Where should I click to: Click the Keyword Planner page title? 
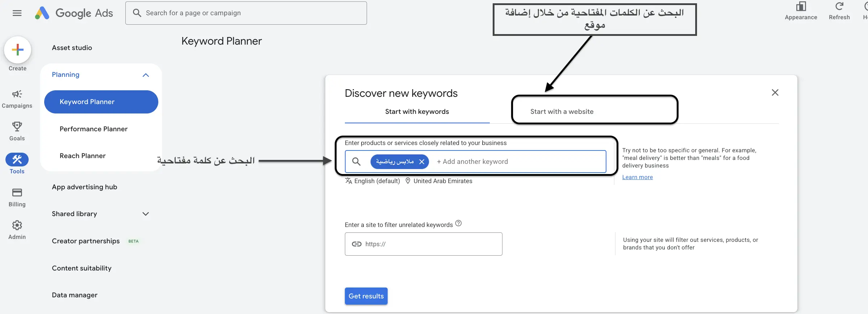point(221,41)
